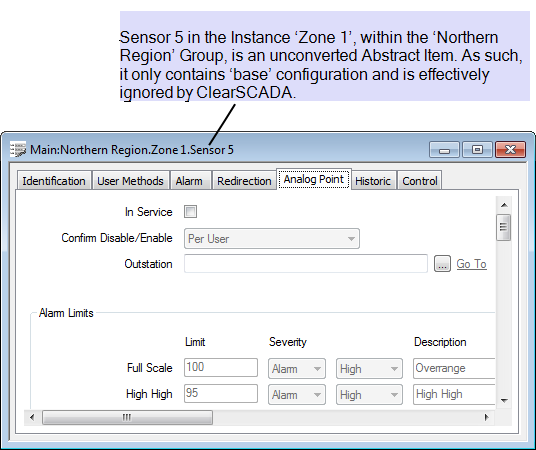Image resolution: width=536 pixels, height=450 pixels.
Task: Click the horizontal scrollbar right arrow
Action: coord(486,417)
